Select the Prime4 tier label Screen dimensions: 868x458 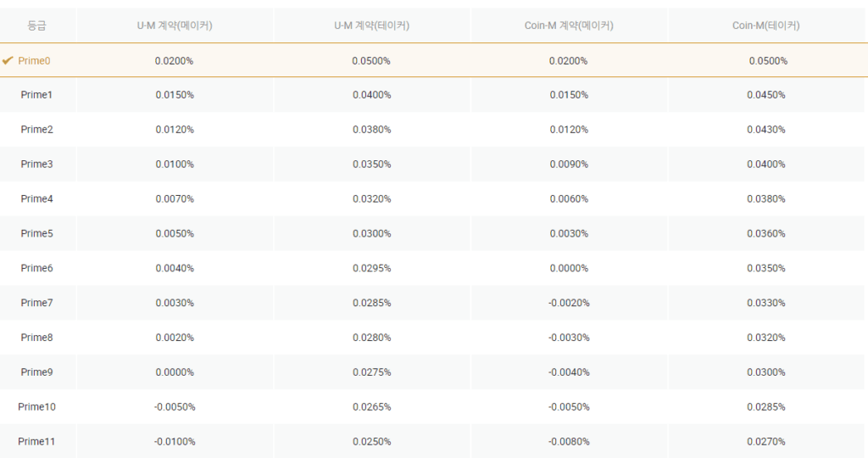(x=36, y=199)
